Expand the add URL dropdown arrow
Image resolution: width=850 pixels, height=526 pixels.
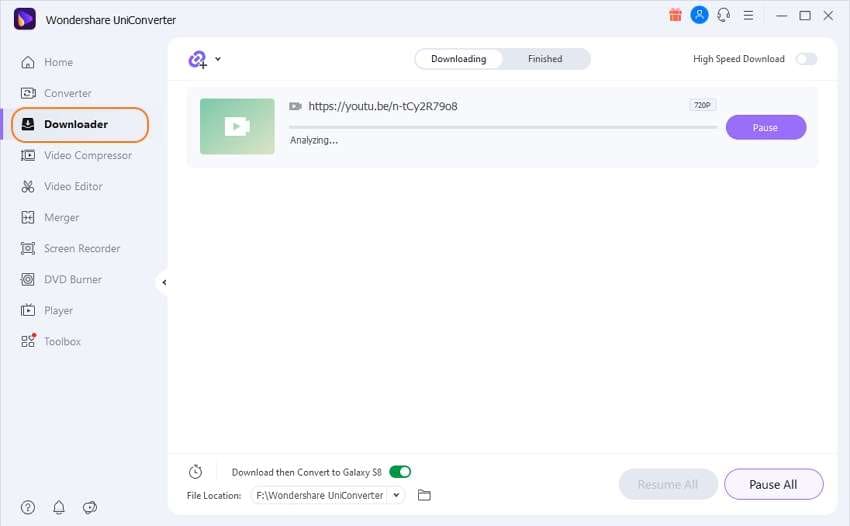click(x=218, y=59)
